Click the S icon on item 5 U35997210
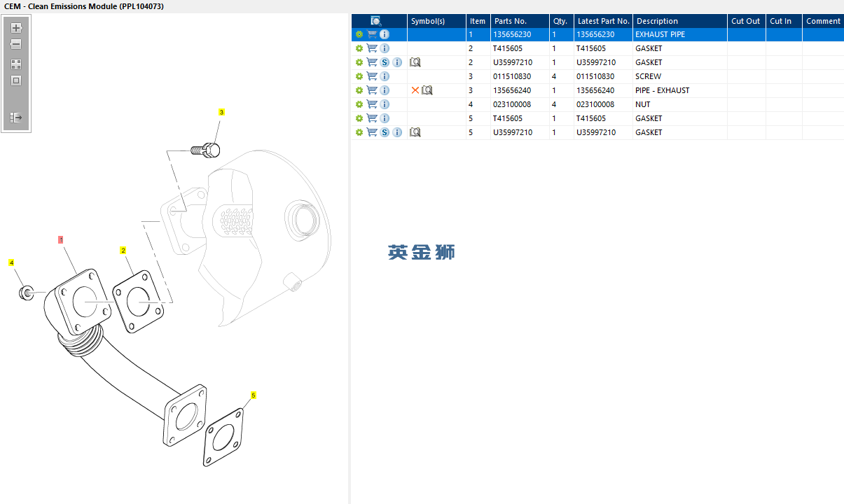This screenshot has width=844, height=504. pyautogui.click(x=385, y=132)
